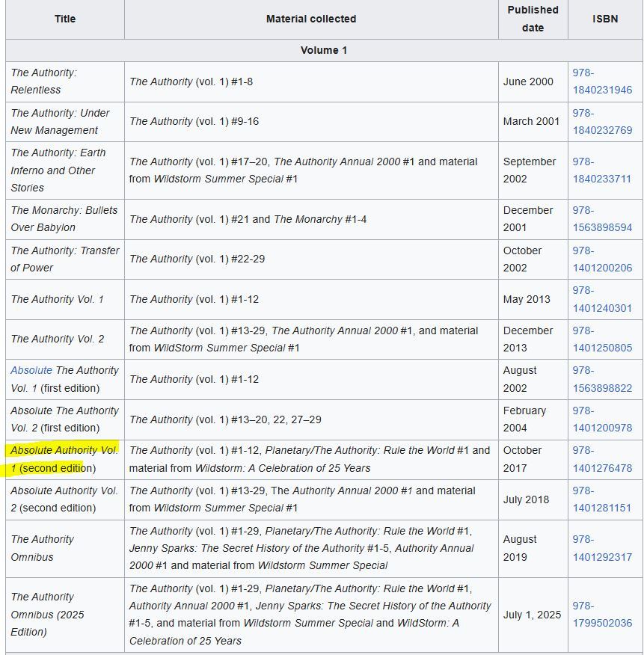
Task: Click ISBN 978-1563898594 for Bullets Over Babylon
Action: 602,219
